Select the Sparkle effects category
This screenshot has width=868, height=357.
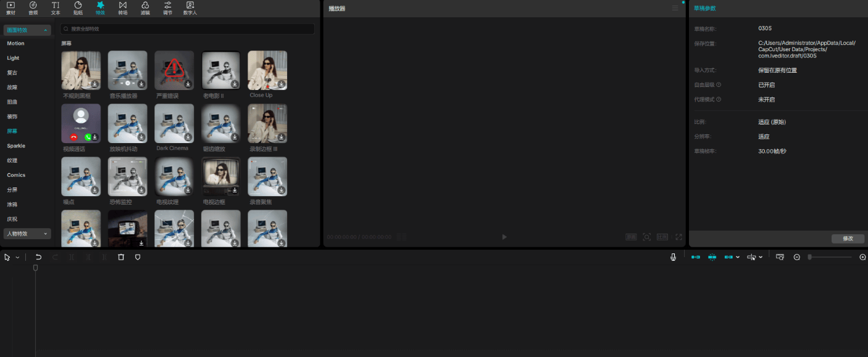coord(16,146)
